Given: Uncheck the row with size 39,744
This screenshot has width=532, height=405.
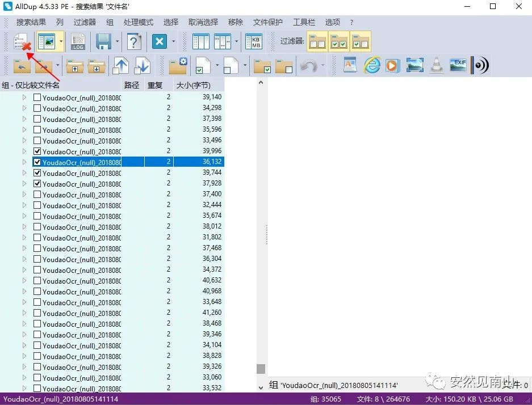Looking at the screenshot, I should tap(37, 173).
